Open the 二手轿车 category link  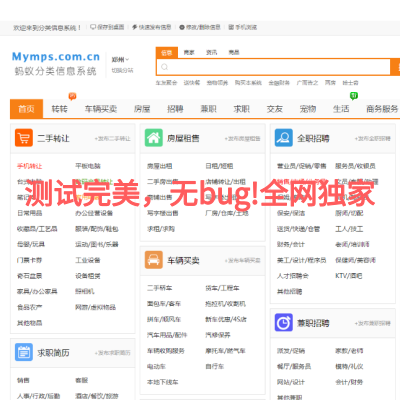160,288
